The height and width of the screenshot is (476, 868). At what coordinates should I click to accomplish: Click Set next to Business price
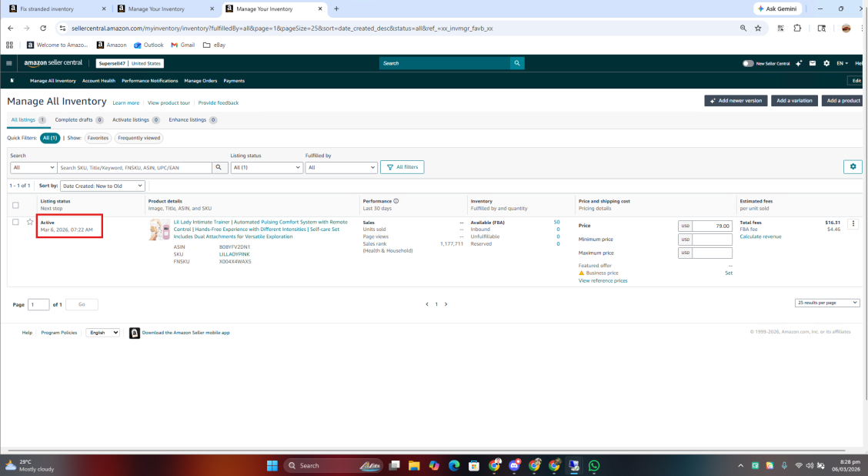[729, 273]
